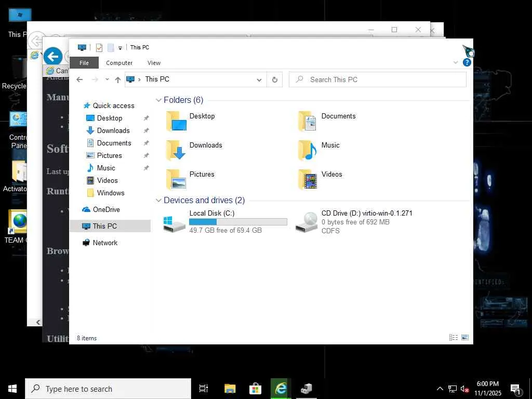This screenshot has height=399, width=532.
Task: Open the Desktop folder in Folders section
Action: coord(177,121)
